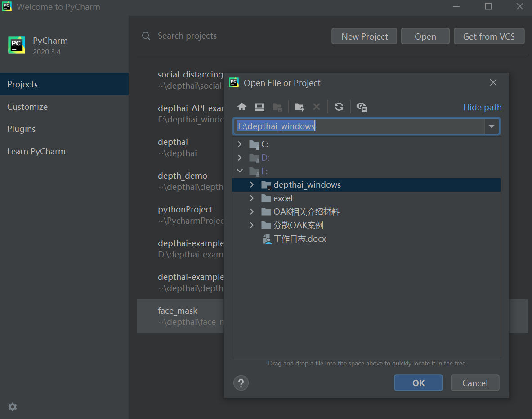Select the OAK相关介绍材料 folder

pos(366,212)
